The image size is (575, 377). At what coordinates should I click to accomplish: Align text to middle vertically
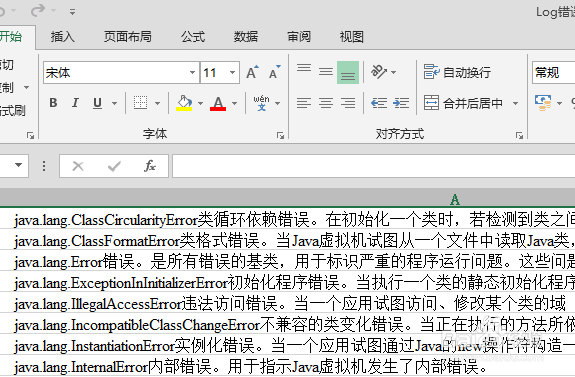pyautogui.click(x=326, y=72)
